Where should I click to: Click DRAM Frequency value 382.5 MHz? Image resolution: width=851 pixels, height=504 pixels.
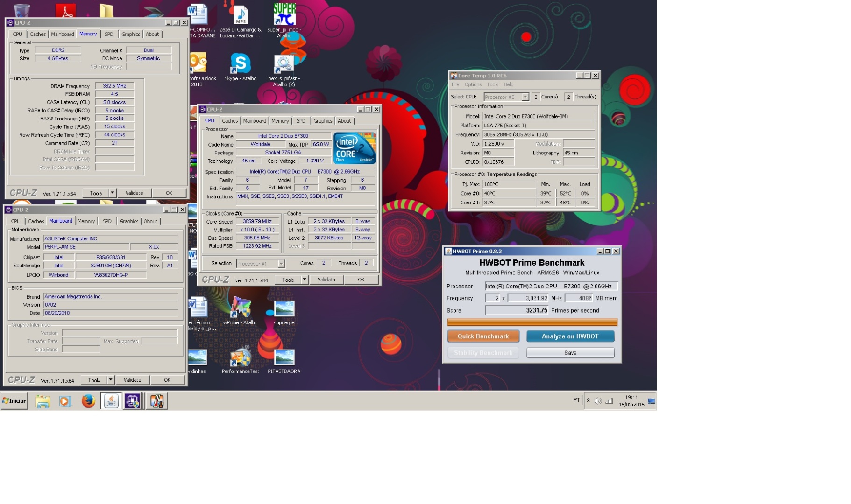coord(114,86)
